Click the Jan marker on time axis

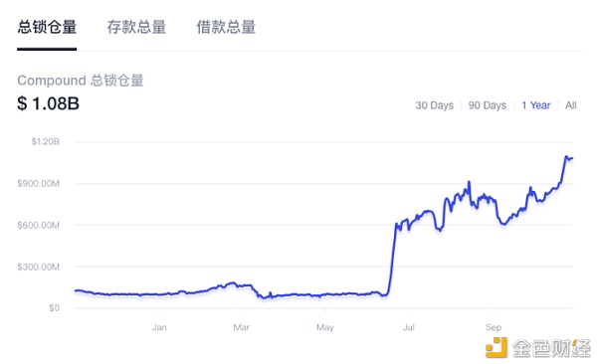point(159,327)
